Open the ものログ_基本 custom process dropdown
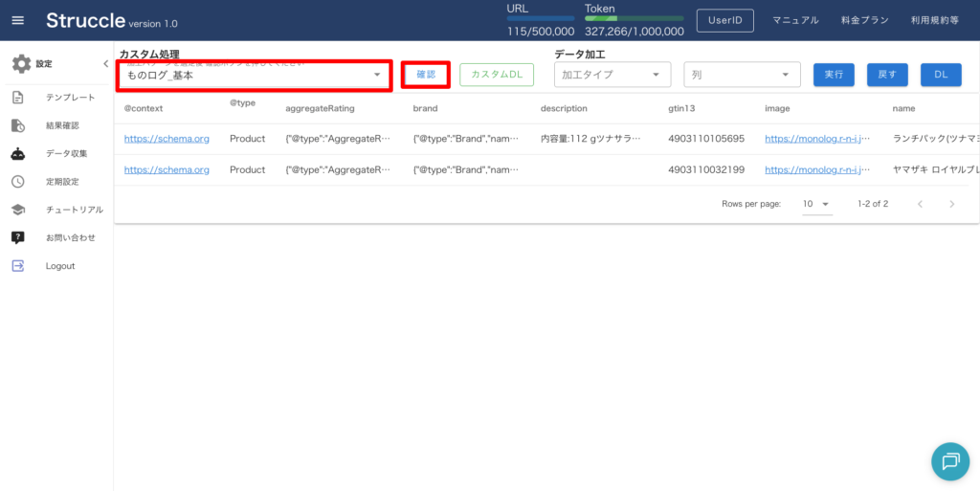 254,75
